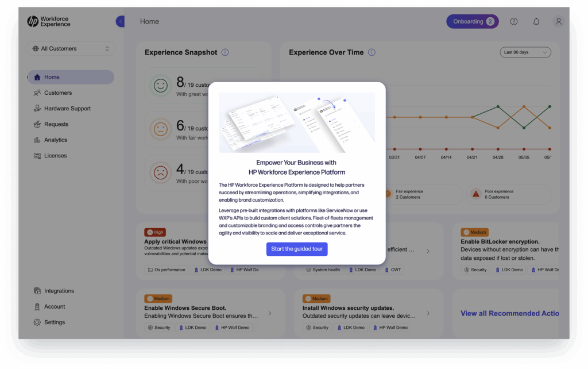Click the help question mark icon
This screenshot has width=588, height=369.
tap(514, 21)
